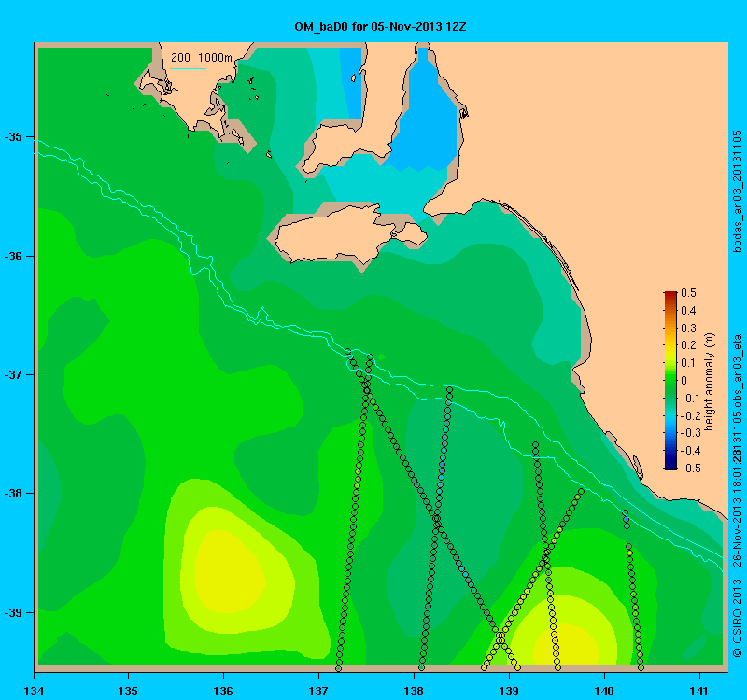Click the cyan contour legend line sample
747x700 pixels.
coord(189,68)
